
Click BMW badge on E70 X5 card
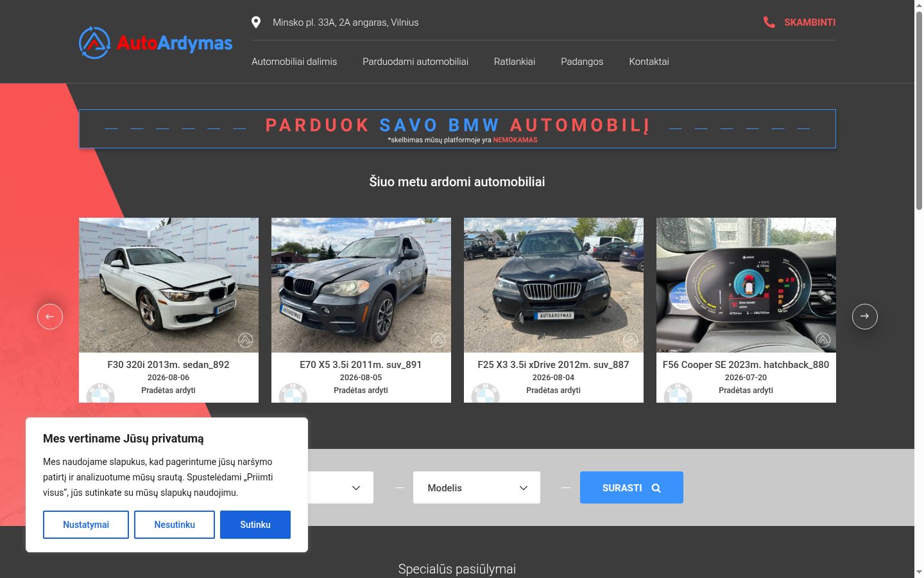coord(293,393)
